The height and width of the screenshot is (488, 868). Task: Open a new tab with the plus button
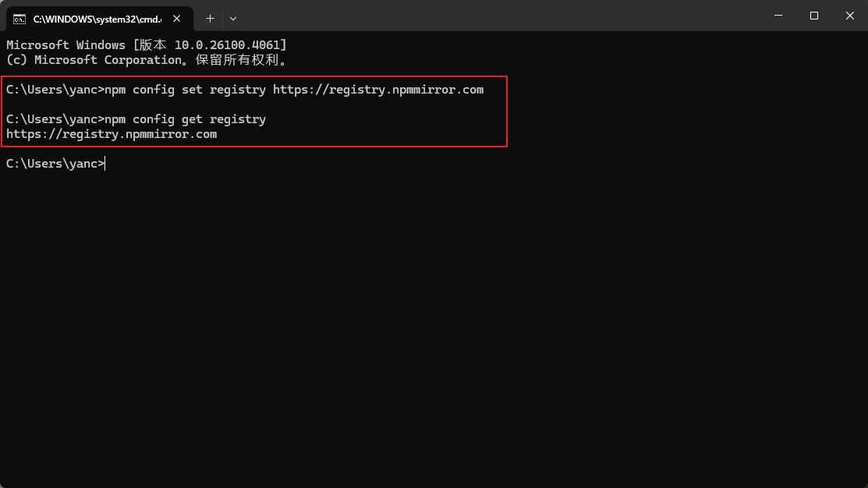tap(210, 19)
